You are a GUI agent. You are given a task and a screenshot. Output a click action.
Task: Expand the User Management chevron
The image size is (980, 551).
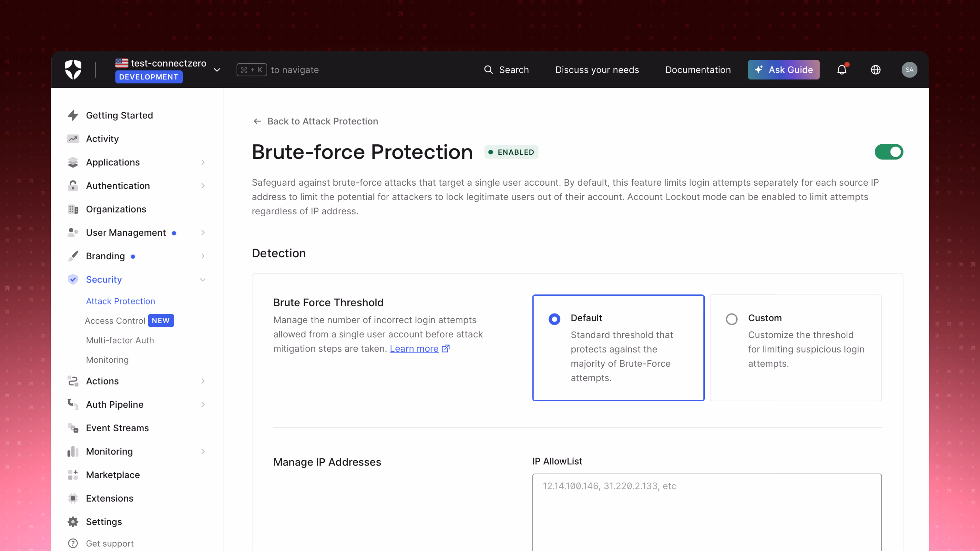[203, 232]
